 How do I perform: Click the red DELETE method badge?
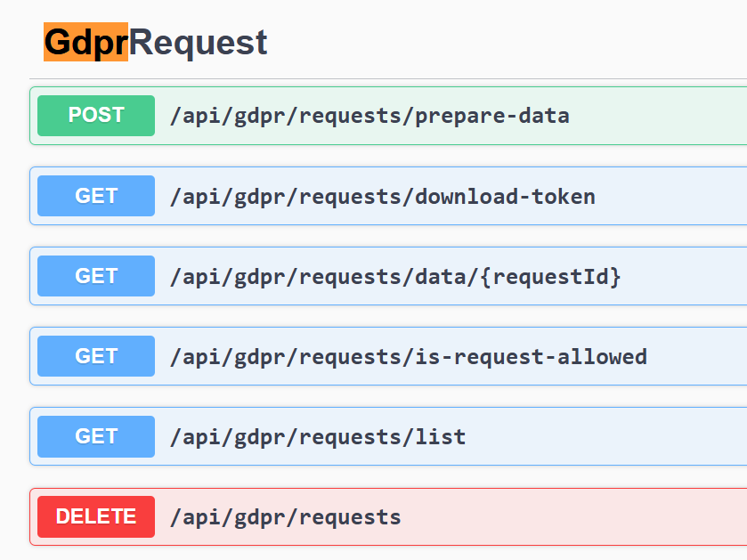[96, 516]
